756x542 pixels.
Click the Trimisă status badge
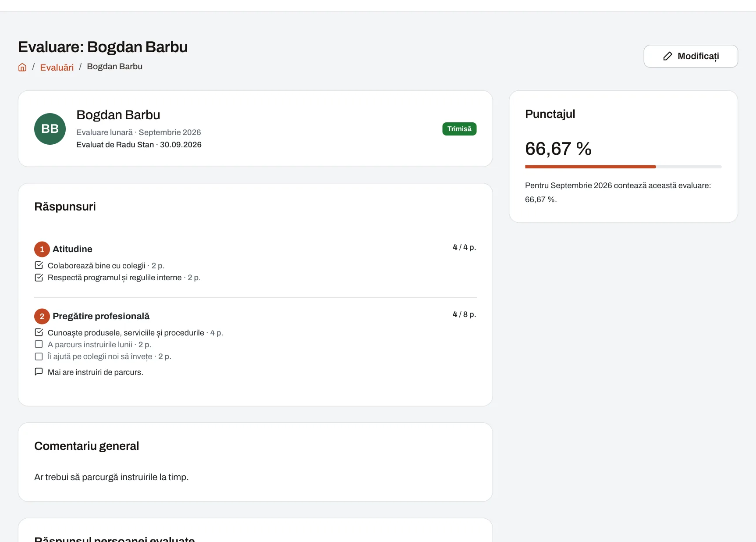click(459, 129)
